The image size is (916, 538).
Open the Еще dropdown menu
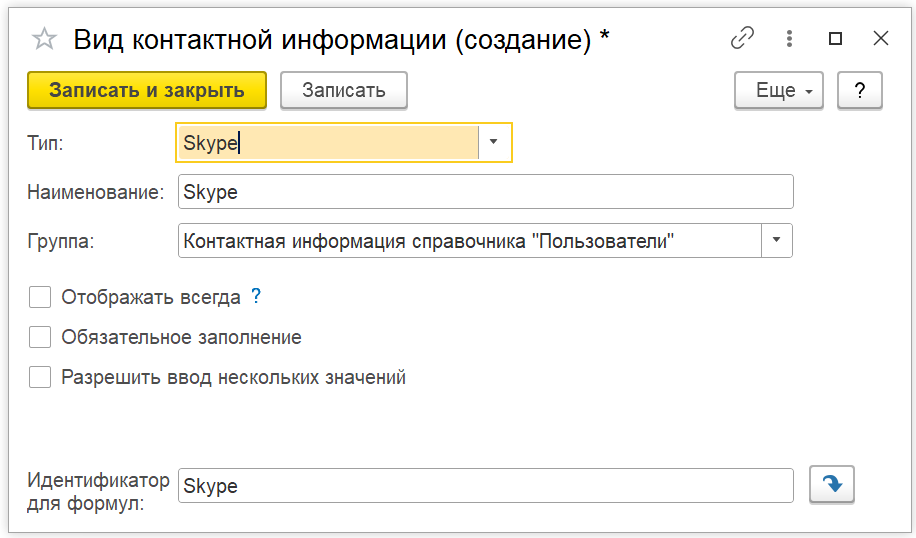point(779,91)
